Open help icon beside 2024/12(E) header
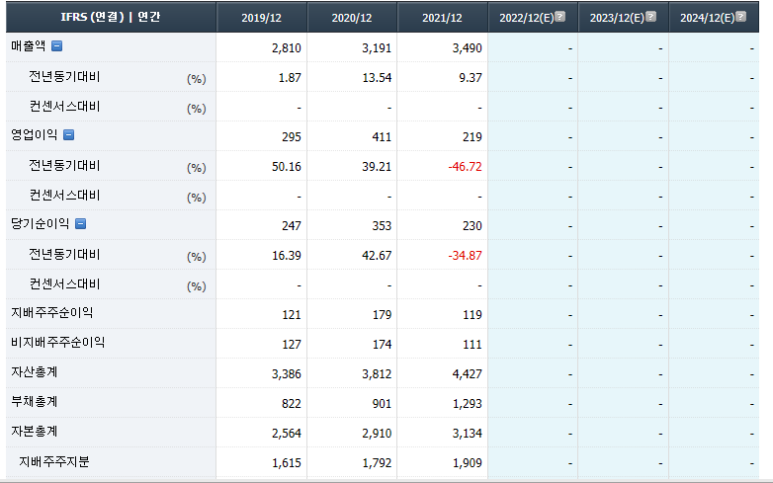Viewport: 773px width, 483px height. 741,16
